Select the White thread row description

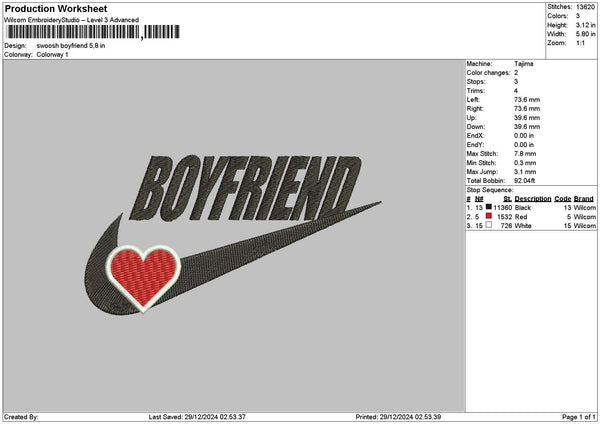(525, 225)
